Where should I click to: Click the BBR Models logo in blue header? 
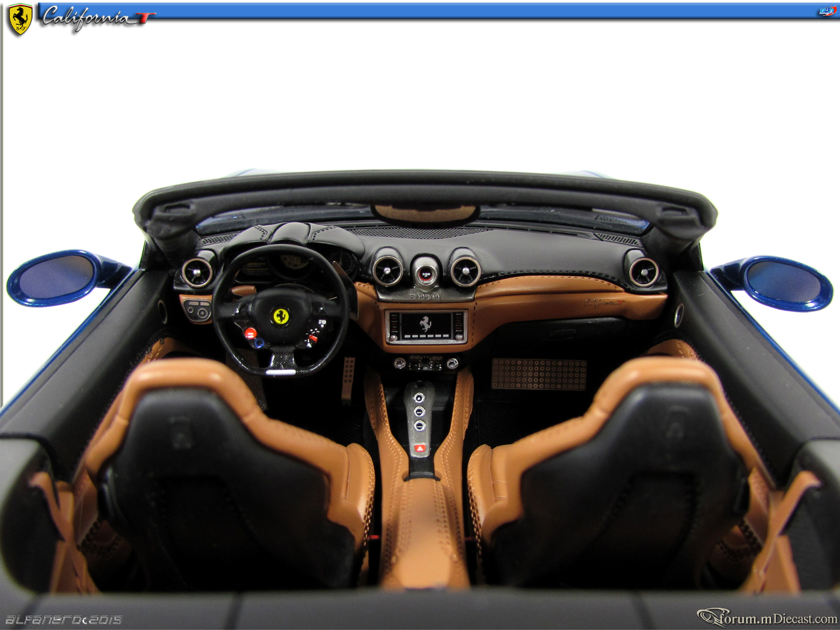pyautogui.click(x=827, y=10)
